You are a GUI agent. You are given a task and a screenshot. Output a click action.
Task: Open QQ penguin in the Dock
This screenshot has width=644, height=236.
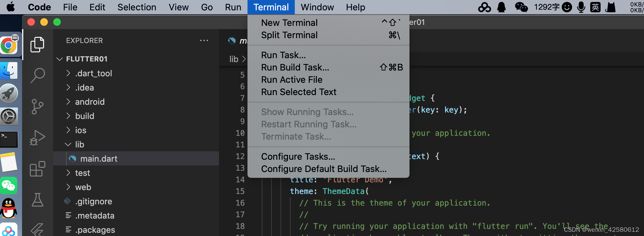9,209
